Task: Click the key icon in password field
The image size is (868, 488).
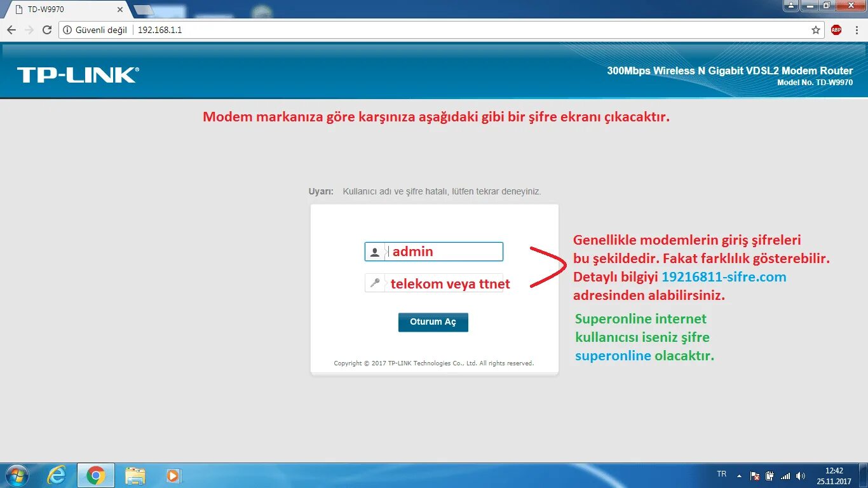Action: [375, 283]
